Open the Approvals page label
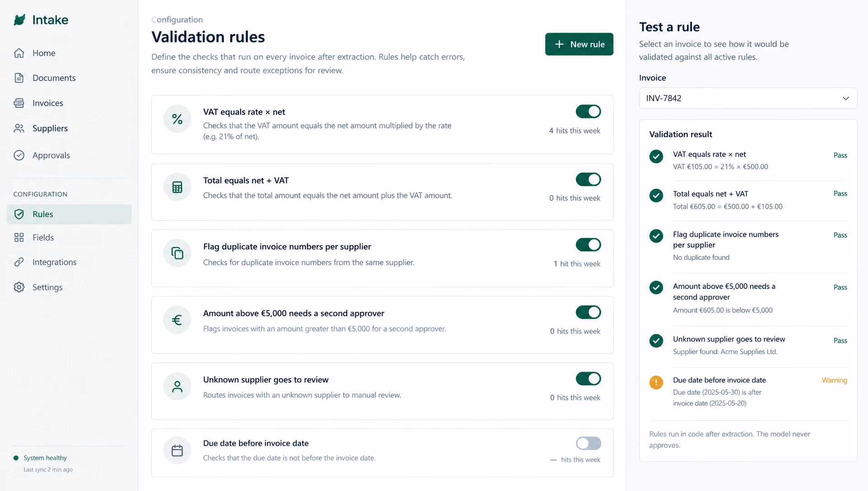 (51, 155)
